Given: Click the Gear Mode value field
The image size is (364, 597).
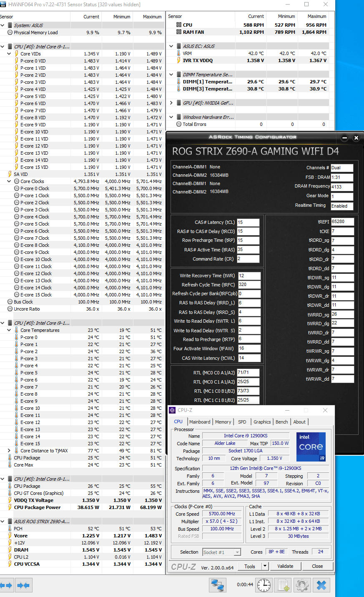Looking at the screenshot, I should [342, 196].
